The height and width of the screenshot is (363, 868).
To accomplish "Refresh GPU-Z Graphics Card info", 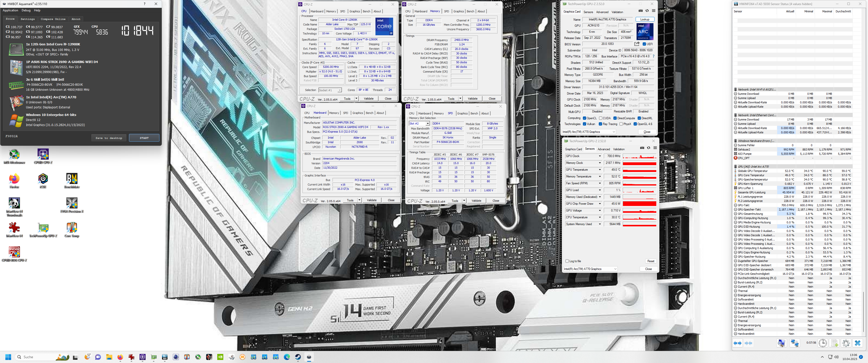I will point(647,11).
